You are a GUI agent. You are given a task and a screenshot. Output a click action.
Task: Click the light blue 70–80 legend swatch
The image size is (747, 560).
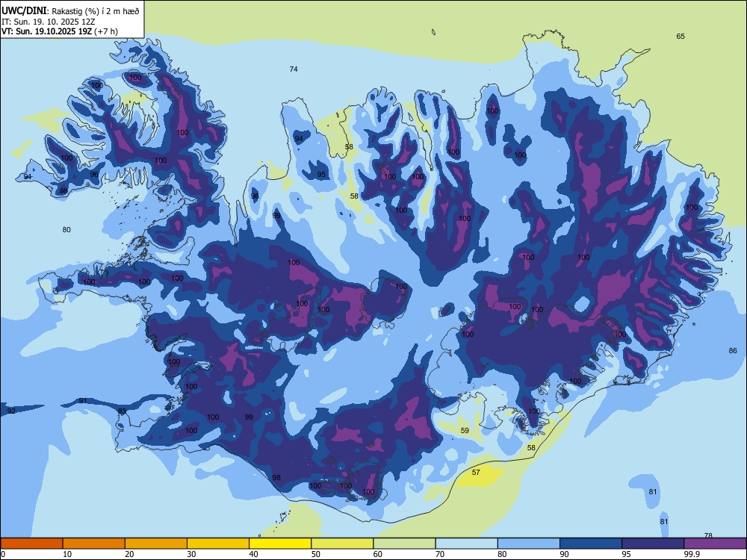pos(466,544)
